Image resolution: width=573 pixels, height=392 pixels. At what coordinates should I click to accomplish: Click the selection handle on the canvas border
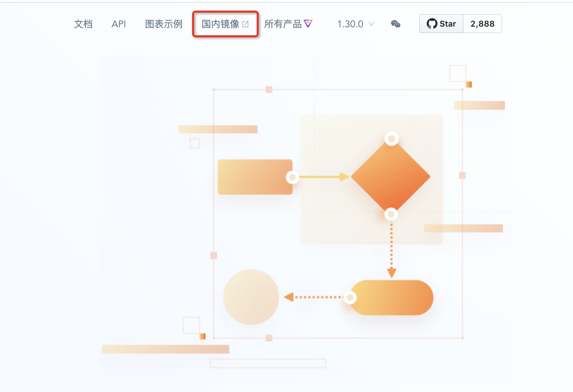point(269,89)
